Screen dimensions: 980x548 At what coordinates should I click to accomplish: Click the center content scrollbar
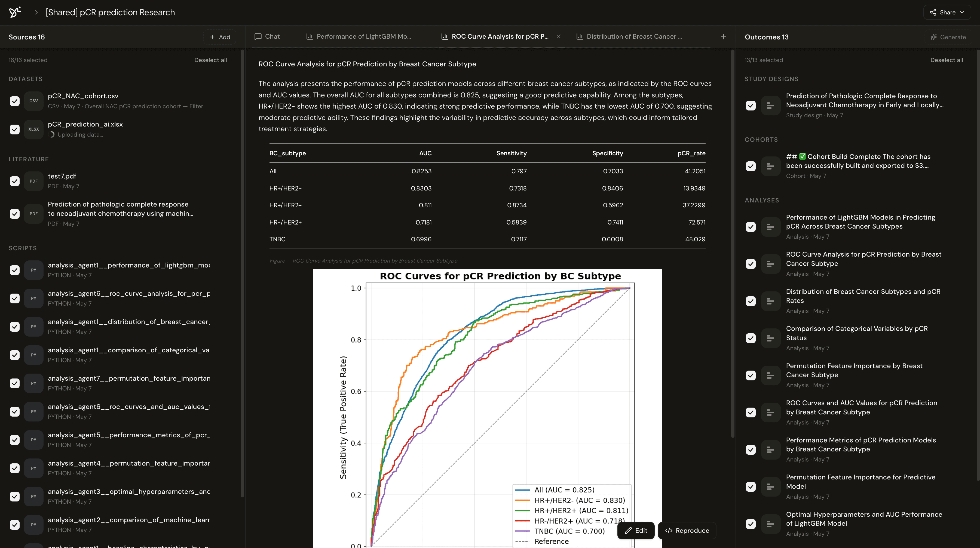click(x=732, y=243)
